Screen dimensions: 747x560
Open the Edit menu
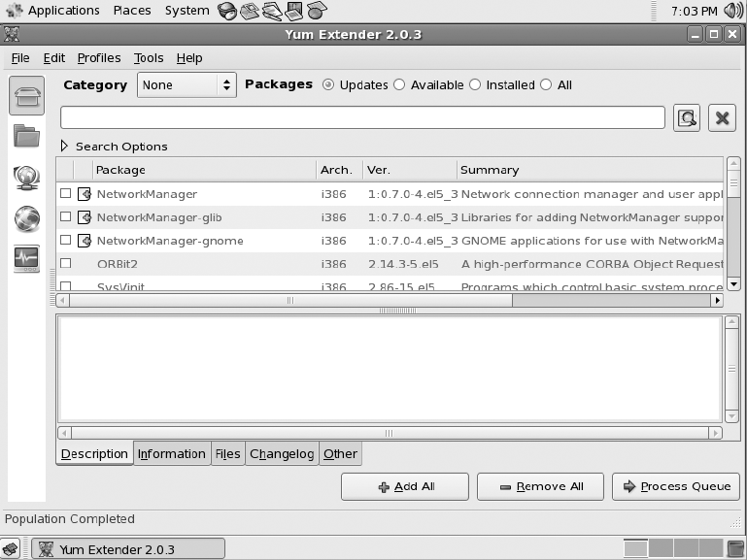(53, 58)
